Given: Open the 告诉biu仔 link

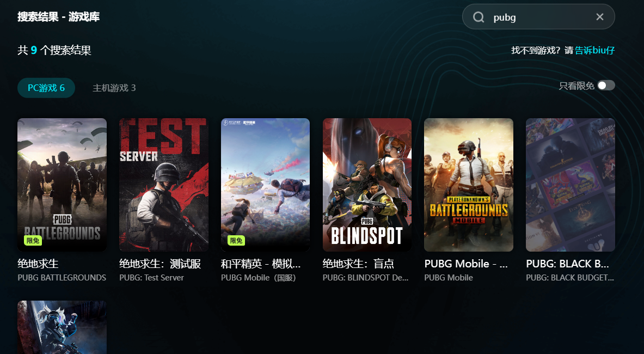Looking at the screenshot, I should (594, 50).
